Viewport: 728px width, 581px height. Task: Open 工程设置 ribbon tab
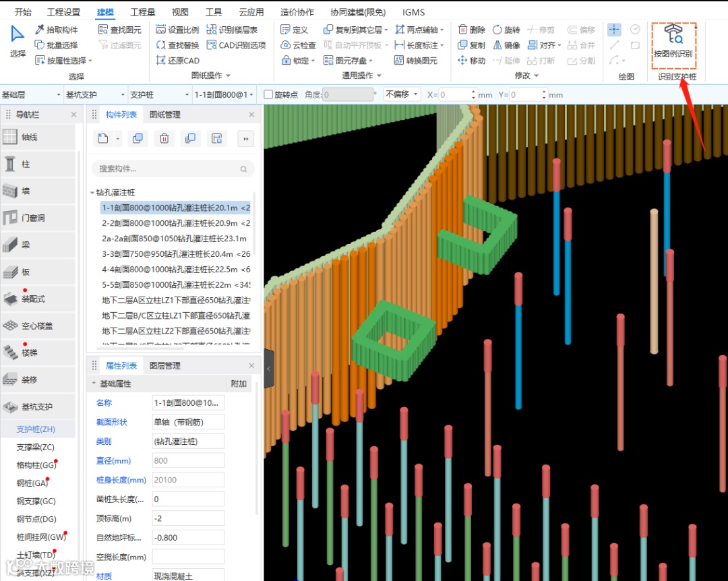pos(63,12)
